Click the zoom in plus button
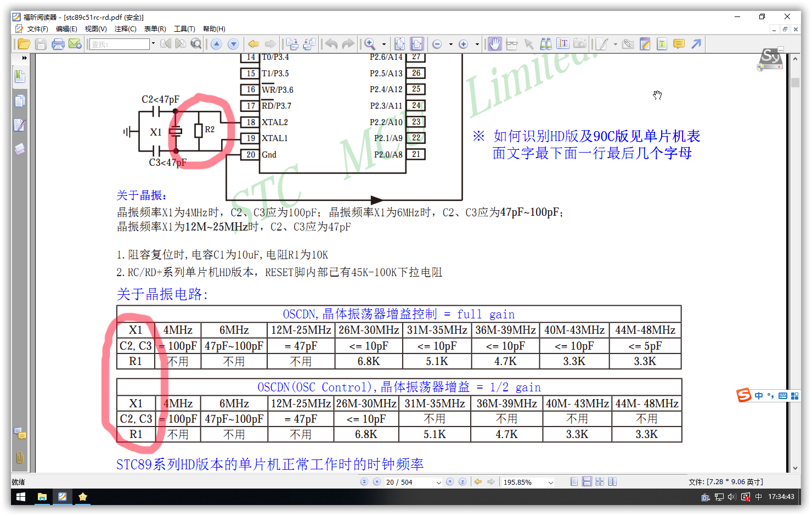 point(464,44)
